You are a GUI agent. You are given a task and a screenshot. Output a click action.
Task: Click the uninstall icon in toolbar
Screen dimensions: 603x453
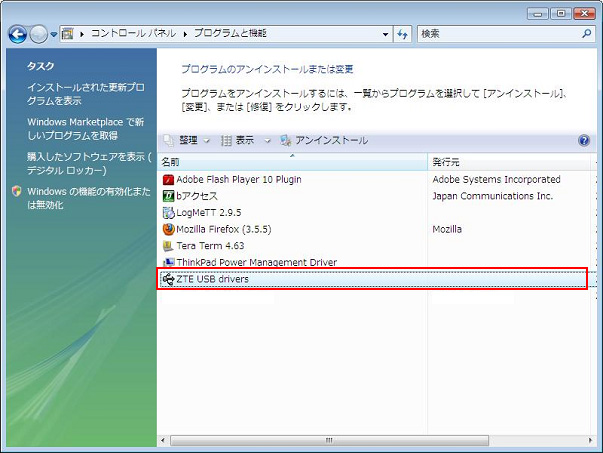[x=286, y=141]
